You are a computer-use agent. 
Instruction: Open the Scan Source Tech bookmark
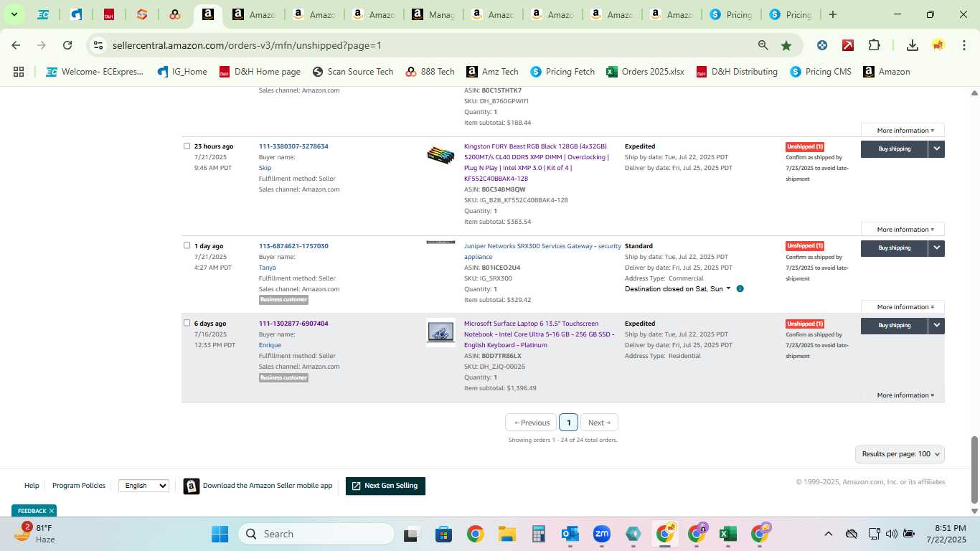coord(353,72)
